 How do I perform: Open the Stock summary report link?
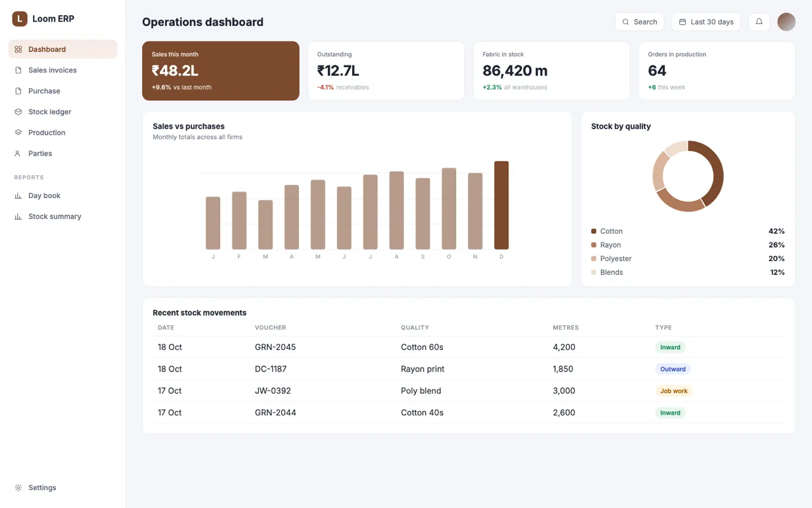pyautogui.click(x=63, y=217)
